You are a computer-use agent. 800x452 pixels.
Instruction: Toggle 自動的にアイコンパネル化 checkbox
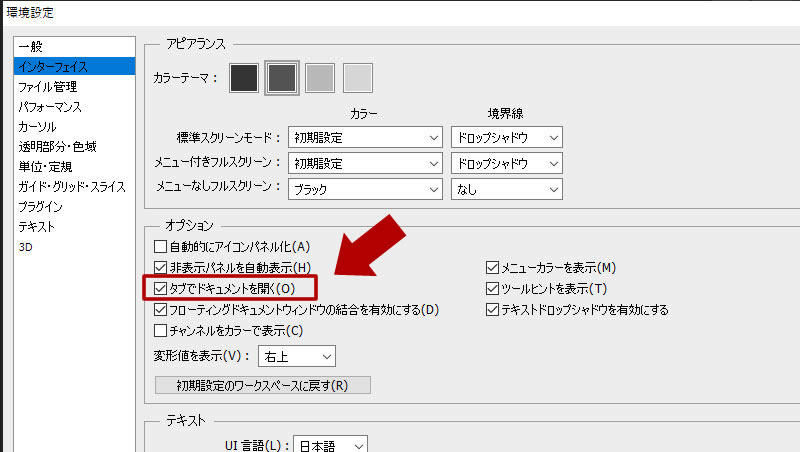160,247
